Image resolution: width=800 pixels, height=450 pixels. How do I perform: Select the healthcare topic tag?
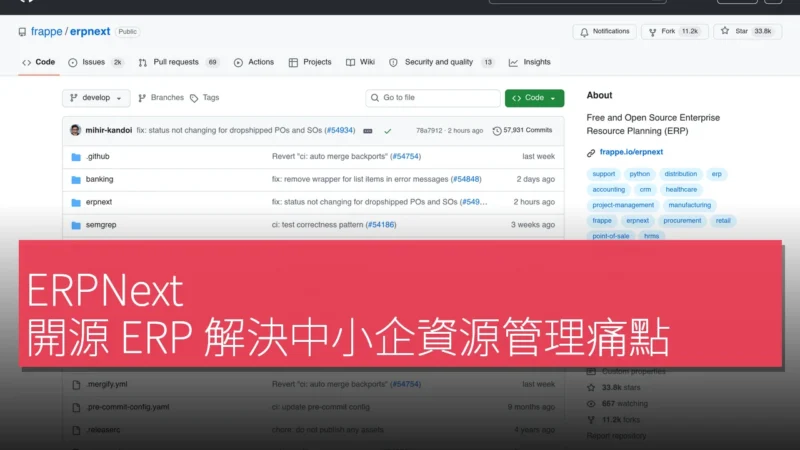(681, 190)
